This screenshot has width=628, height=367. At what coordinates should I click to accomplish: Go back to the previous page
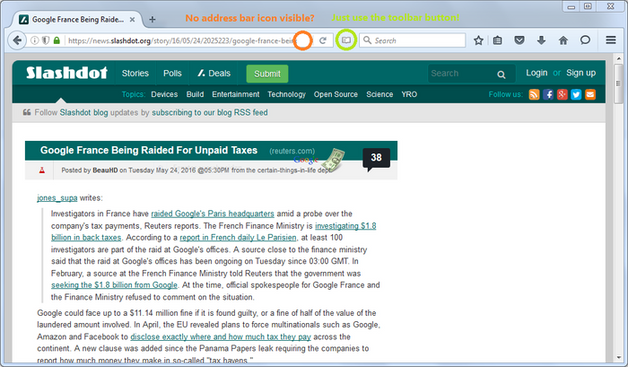17,40
